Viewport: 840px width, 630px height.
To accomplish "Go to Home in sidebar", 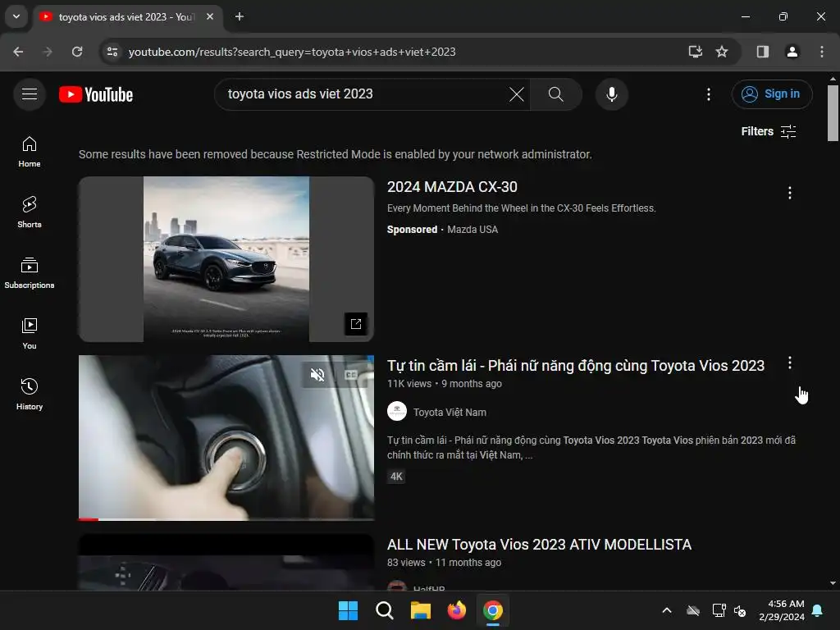I will point(30,152).
